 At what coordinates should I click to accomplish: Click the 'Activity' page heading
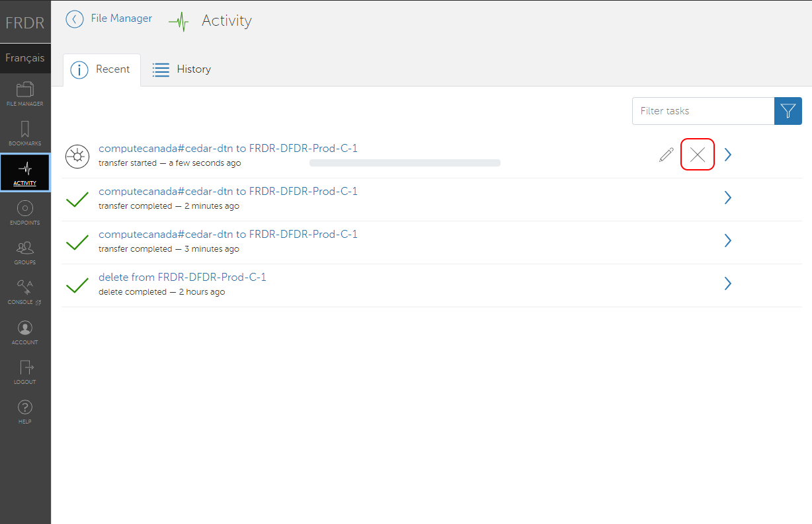coord(227,21)
